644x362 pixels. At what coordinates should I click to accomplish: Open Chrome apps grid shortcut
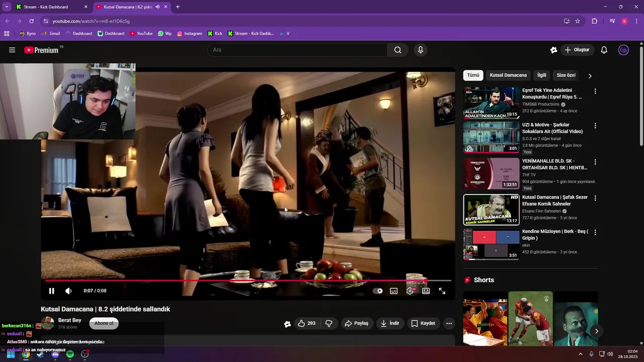tap(7, 34)
